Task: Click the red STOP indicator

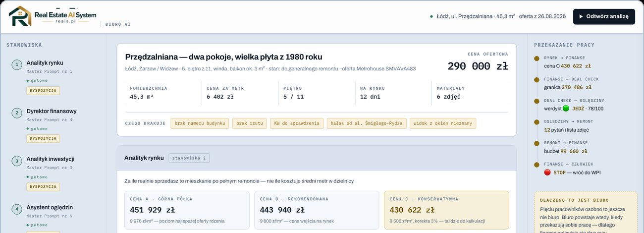Action: [547, 173]
